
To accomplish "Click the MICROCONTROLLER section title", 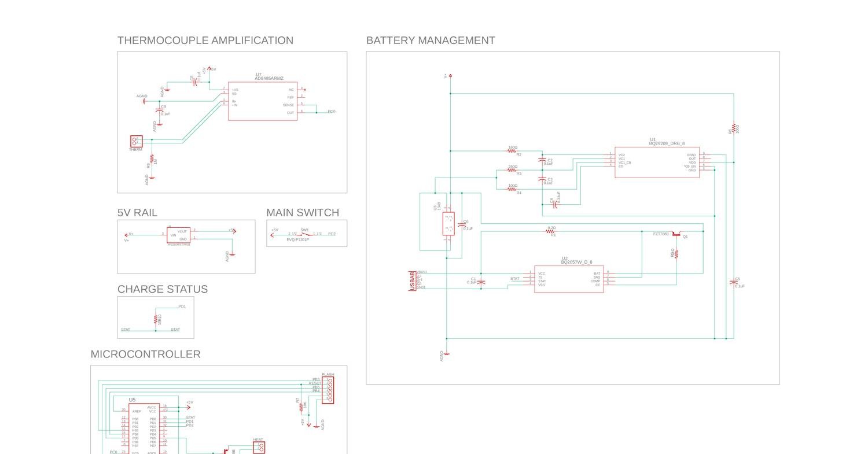I will pos(145,355).
